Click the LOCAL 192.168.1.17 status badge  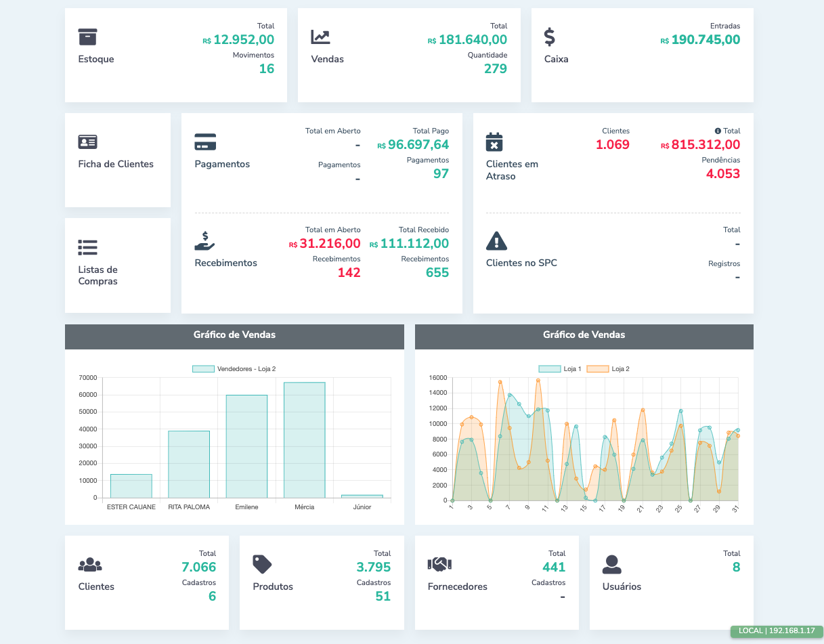(x=777, y=630)
